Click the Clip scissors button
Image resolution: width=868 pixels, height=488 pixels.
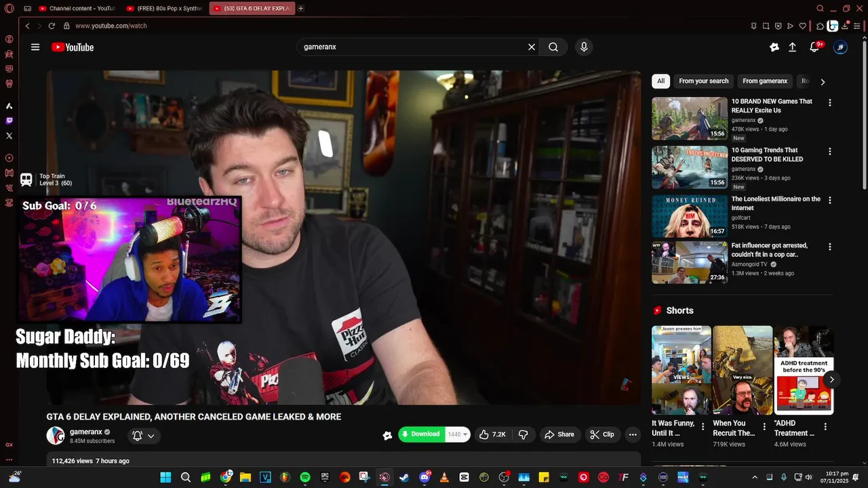coord(601,434)
